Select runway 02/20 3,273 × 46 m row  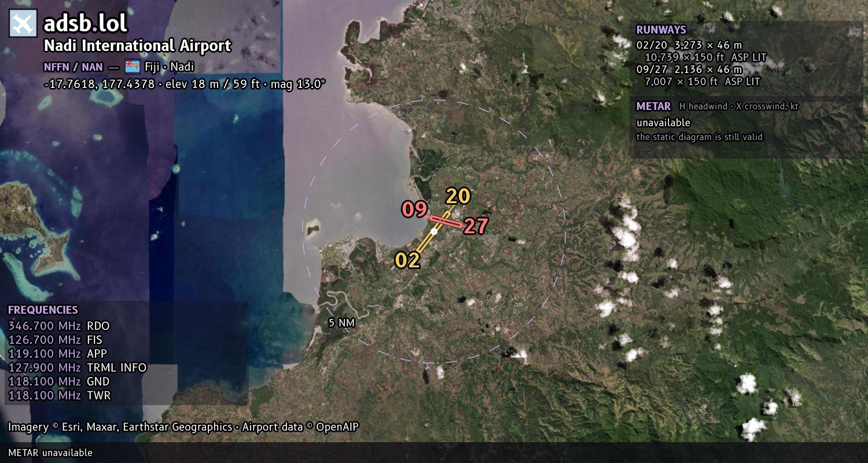pos(689,45)
